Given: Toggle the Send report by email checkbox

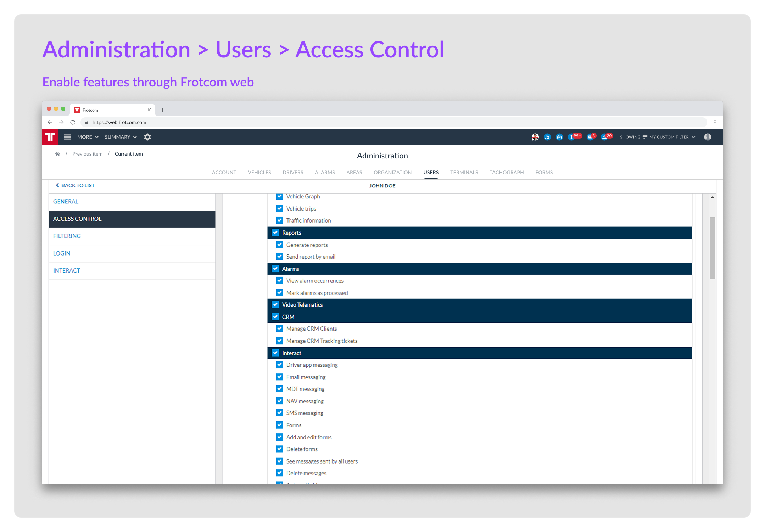Looking at the screenshot, I should tap(280, 256).
